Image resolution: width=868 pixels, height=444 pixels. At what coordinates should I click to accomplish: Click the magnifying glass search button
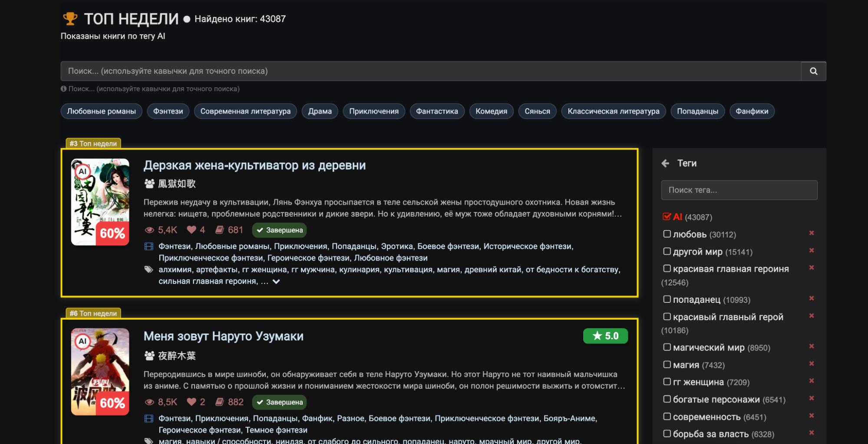[x=813, y=71]
